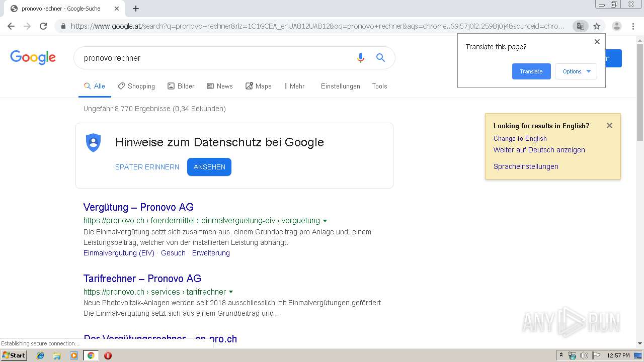Click the taskbar clock 12:57 PM

point(618,355)
